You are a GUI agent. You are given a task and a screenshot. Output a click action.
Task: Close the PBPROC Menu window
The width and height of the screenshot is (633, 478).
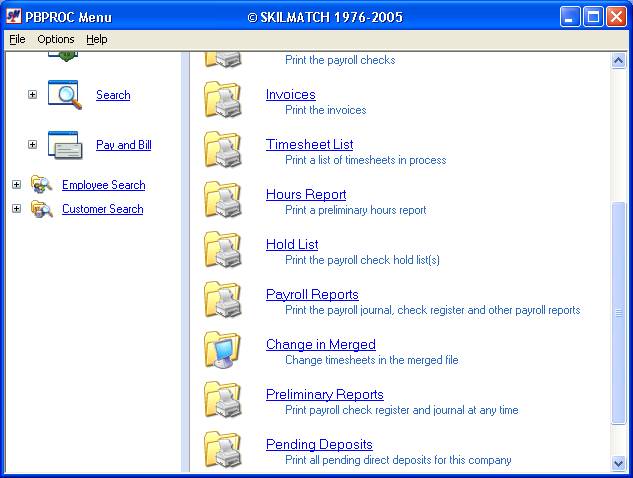tap(616, 17)
